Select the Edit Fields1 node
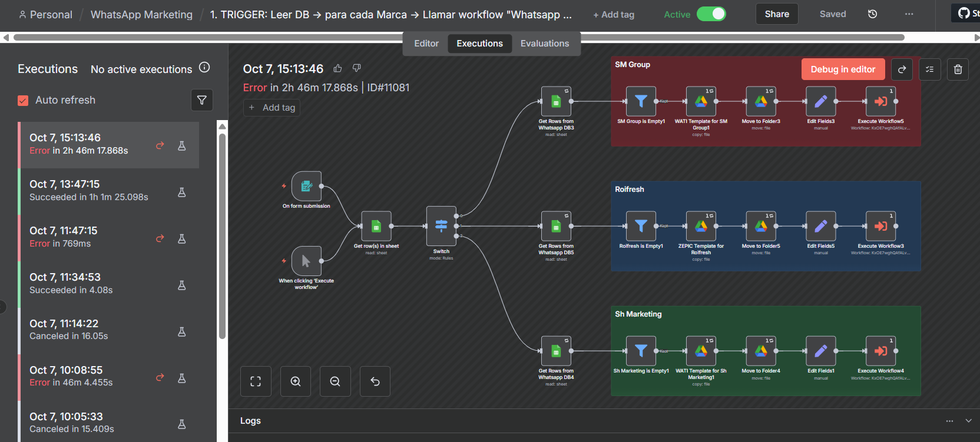This screenshot has height=442, width=980. click(821, 351)
